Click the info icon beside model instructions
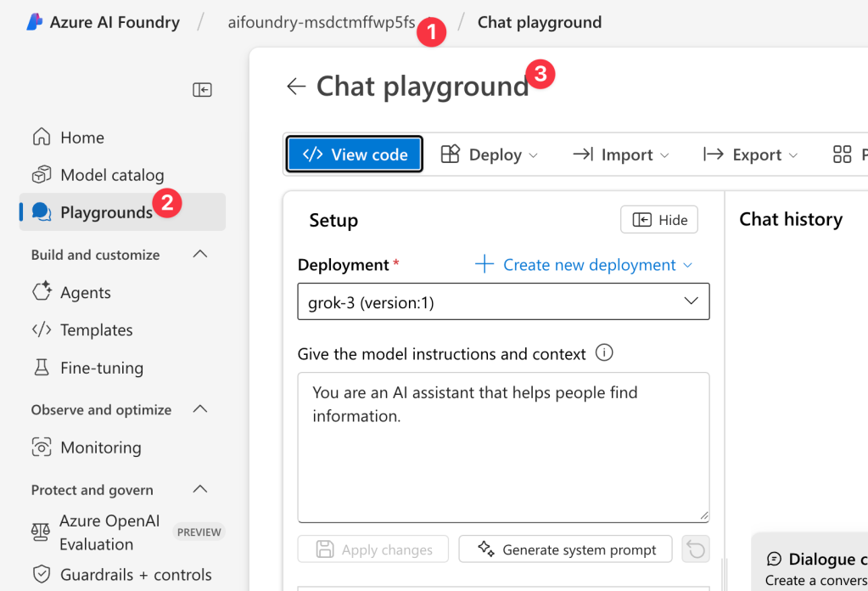Screen dimensions: 868x591 (x=604, y=352)
